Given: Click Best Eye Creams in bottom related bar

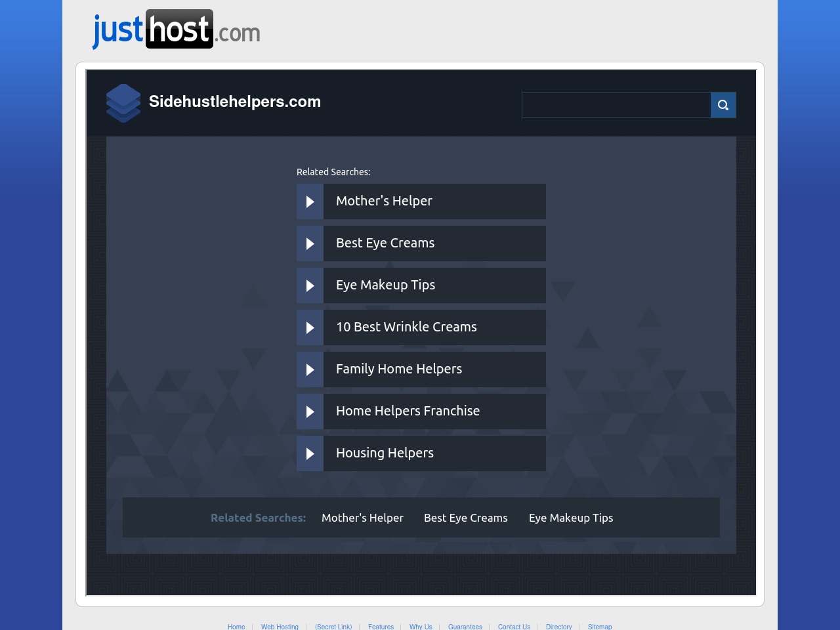Looking at the screenshot, I should (x=466, y=518).
